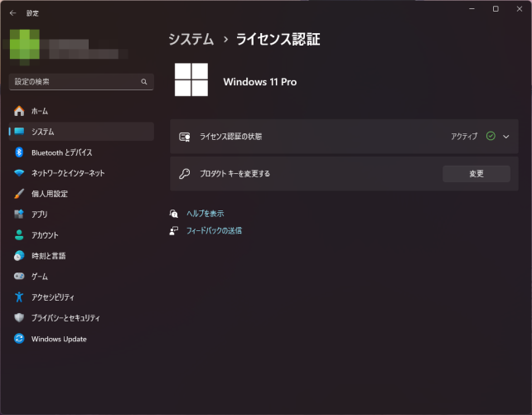Click the Windows Update sync icon
The height and width of the screenshot is (415, 532).
(19, 338)
